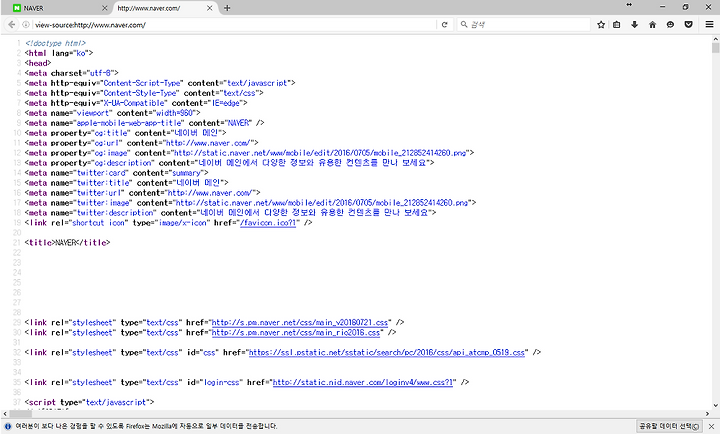Open the /favicon.ico?1 link
Screen dimensions: 720x434
pos(268,223)
